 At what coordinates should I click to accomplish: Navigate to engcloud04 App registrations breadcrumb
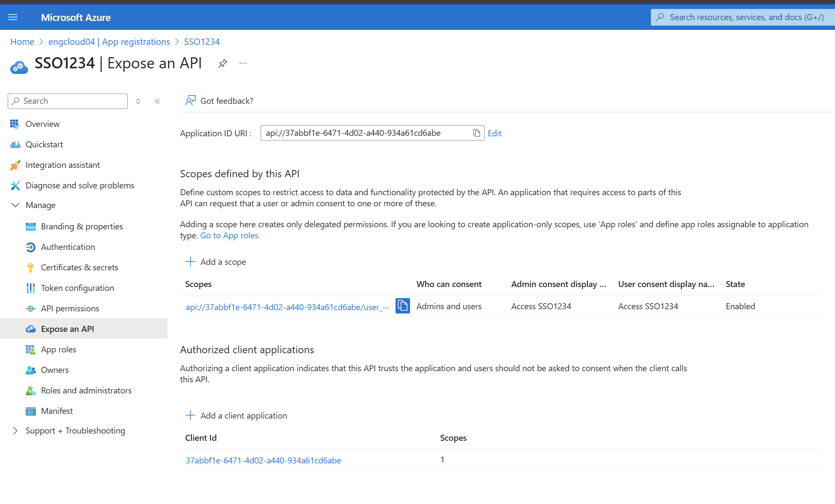[109, 42]
